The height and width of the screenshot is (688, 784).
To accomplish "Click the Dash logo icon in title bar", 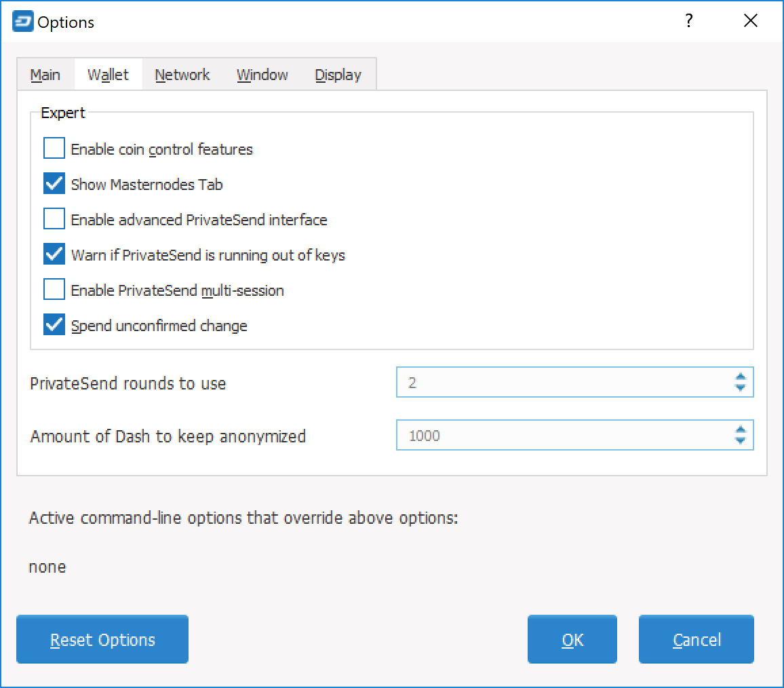I will [x=22, y=22].
